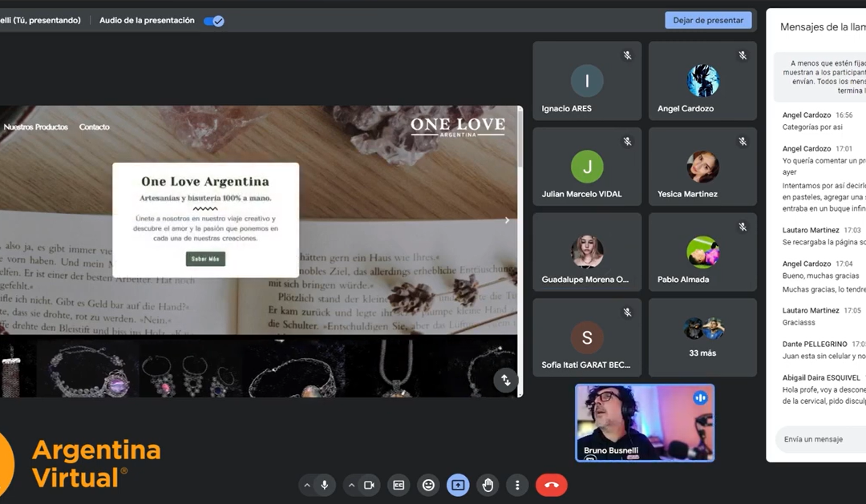This screenshot has height=504, width=866.
Task: Click the muted mic icon on Ignacio ARES tile
Action: point(627,55)
